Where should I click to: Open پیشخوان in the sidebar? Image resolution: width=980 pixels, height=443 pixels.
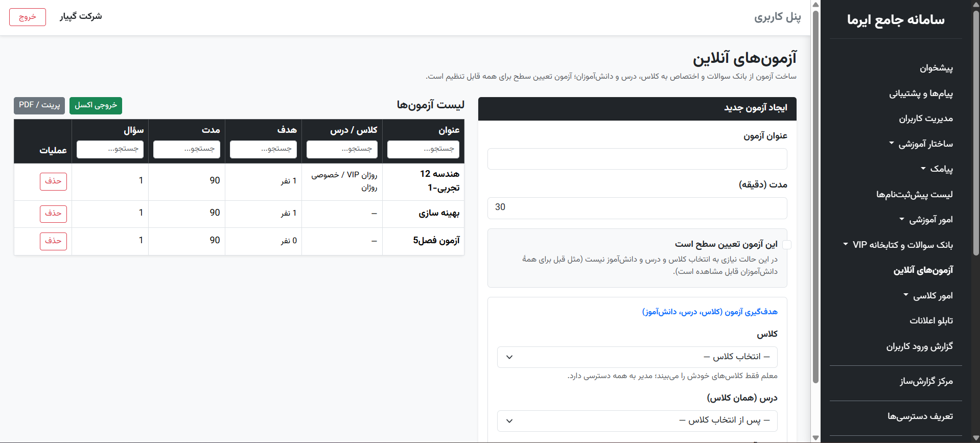click(936, 68)
